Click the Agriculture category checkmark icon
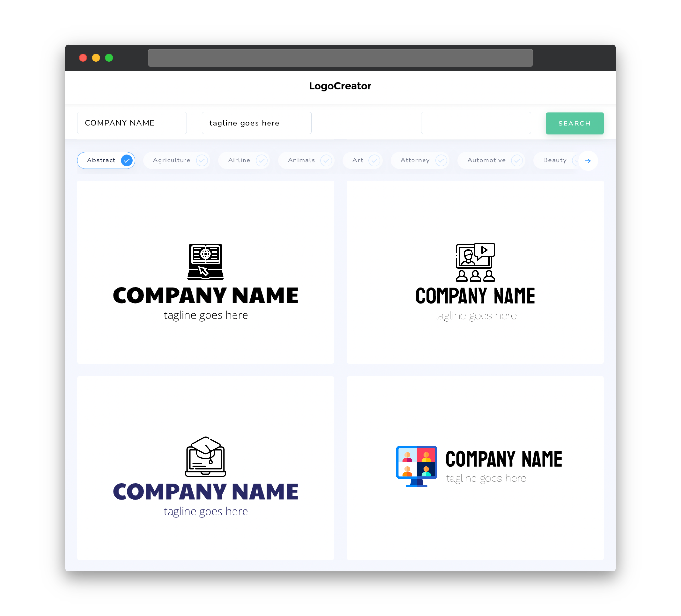The height and width of the screenshot is (616, 681). point(202,160)
